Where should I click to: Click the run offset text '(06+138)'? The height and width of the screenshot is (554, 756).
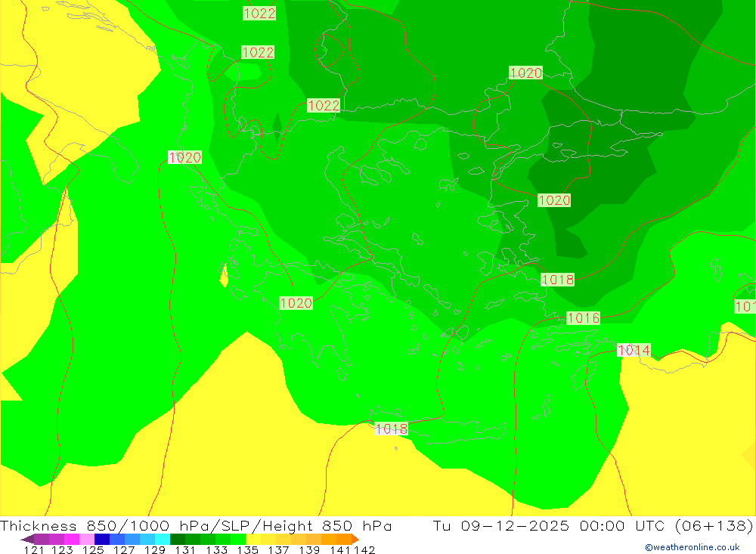point(714,525)
